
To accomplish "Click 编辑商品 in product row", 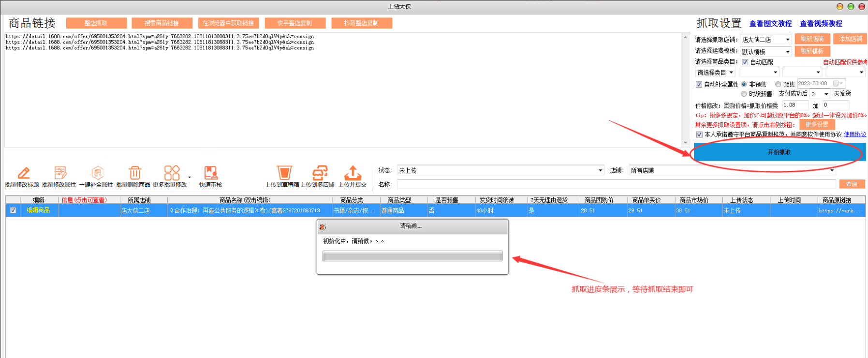I will pos(38,210).
